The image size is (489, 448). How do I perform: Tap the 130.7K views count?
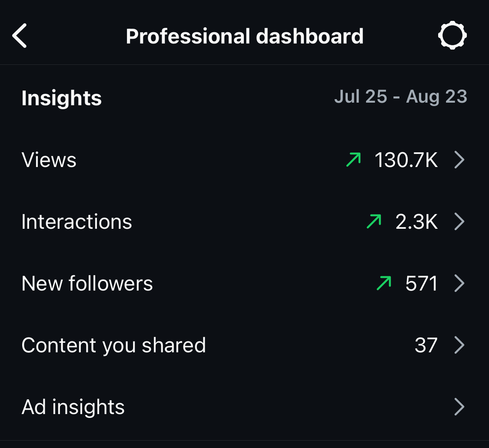click(x=406, y=160)
